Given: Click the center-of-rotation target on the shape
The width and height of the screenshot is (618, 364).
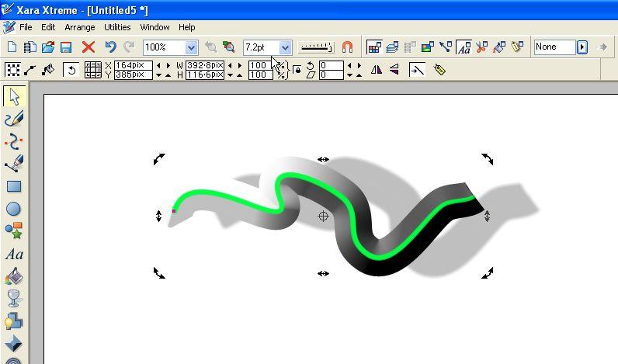Looking at the screenshot, I should click(x=323, y=216).
